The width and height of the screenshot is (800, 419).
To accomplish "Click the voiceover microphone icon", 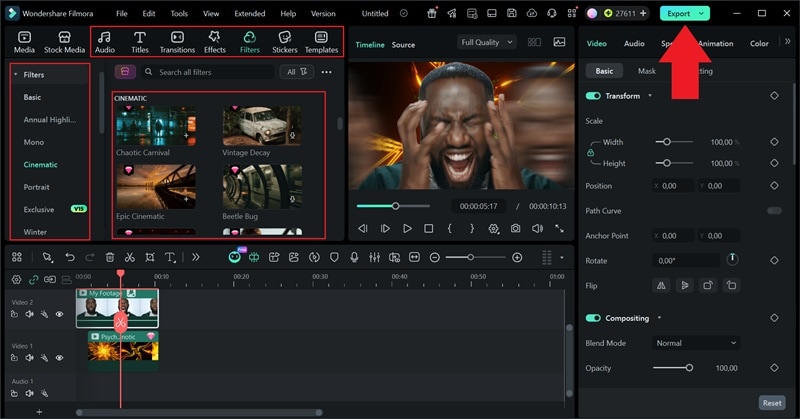I will click(354, 257).
